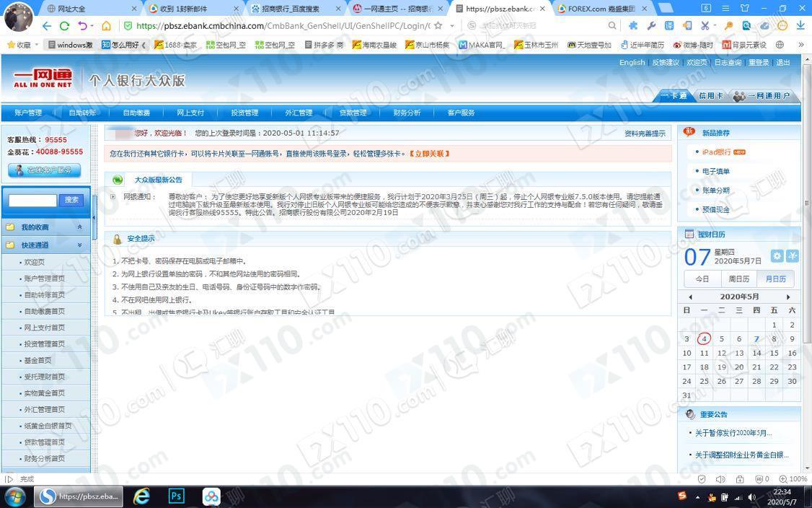This screenshot has height=508, width=812.
Task: Click 退出 logout link
Action: point(783,62)
